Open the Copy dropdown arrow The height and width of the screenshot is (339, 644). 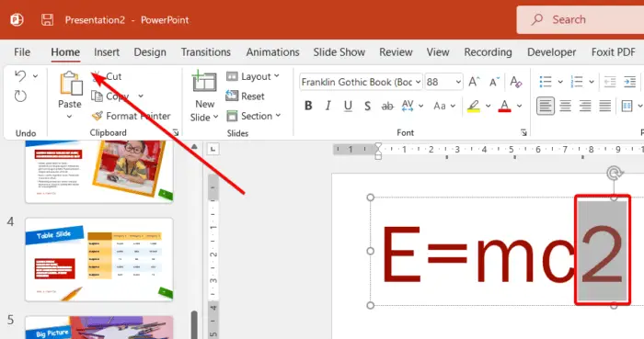tap(141, 96)
